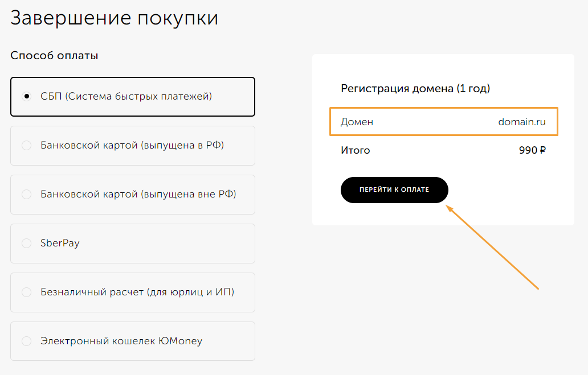Click the Банковской картой (выпущена вне РФ) text
This screenshot has width=588, height=375.
click(x=138, y=194)
